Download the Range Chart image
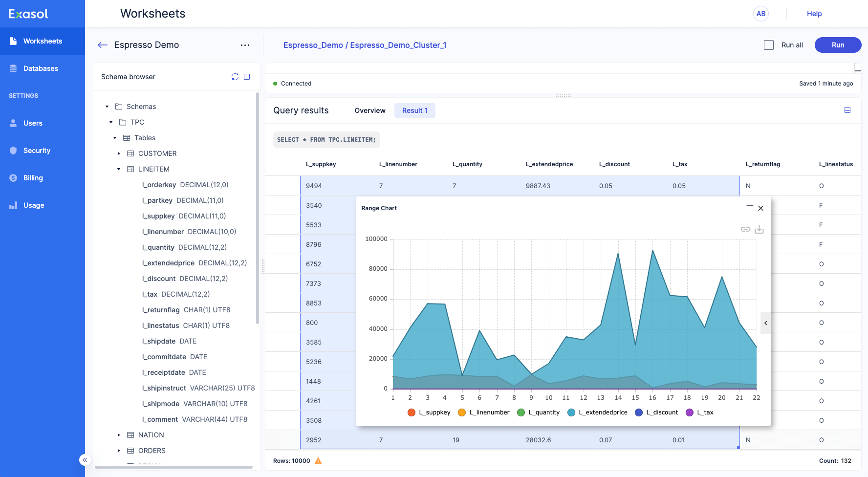 click(x=759, y=229)
